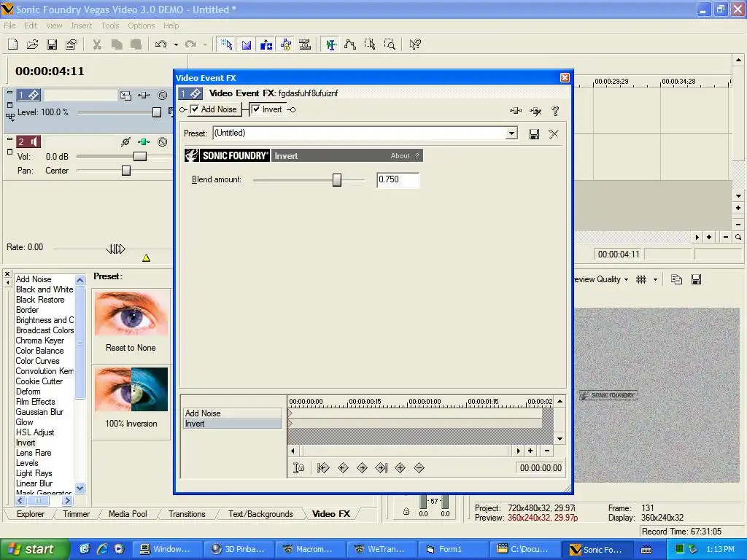
Task: Toggle auto crossfades toolbar button
Action: (247, 44)
